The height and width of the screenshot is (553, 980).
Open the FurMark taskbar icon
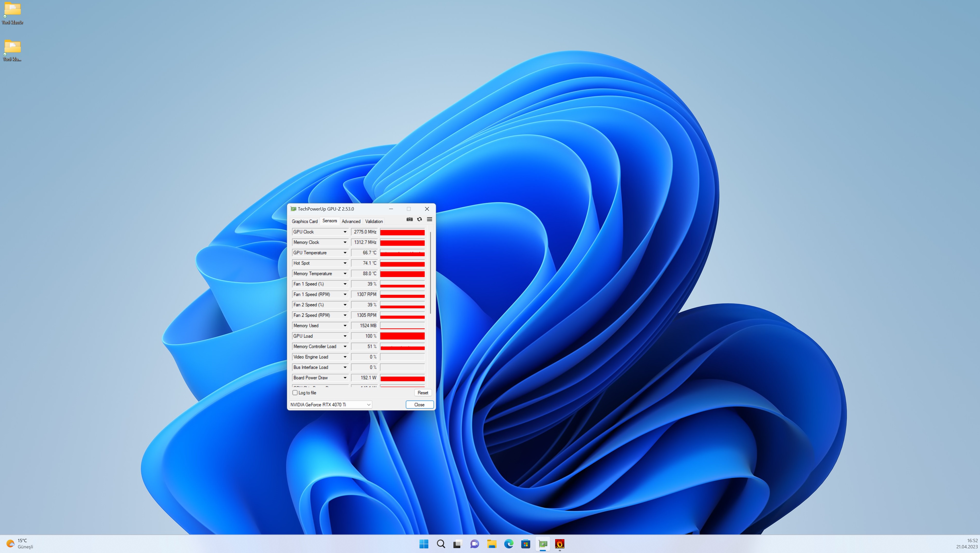click(x=560, y=544)
